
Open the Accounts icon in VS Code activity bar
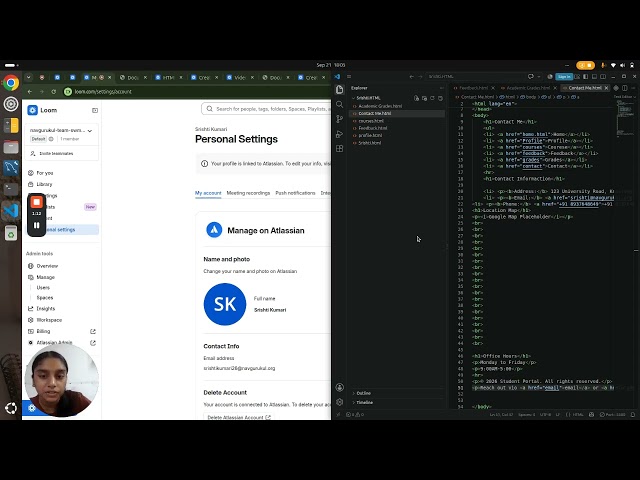[x=340, y=387]
